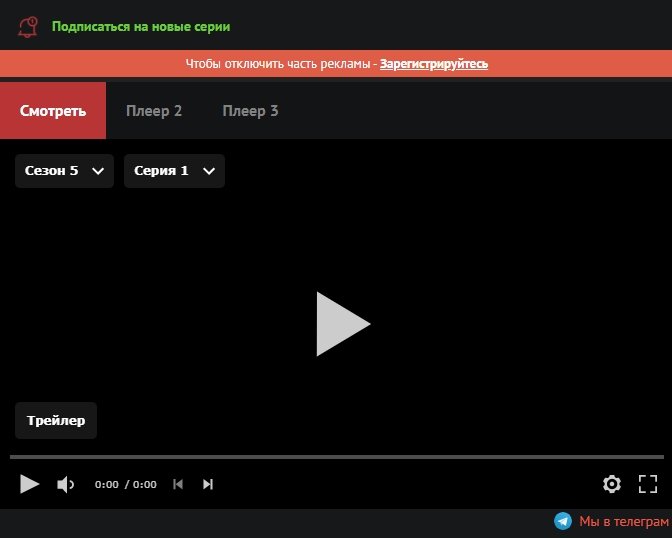Click the Telegram logo icon
672x538 pixels.
(563, 521)
